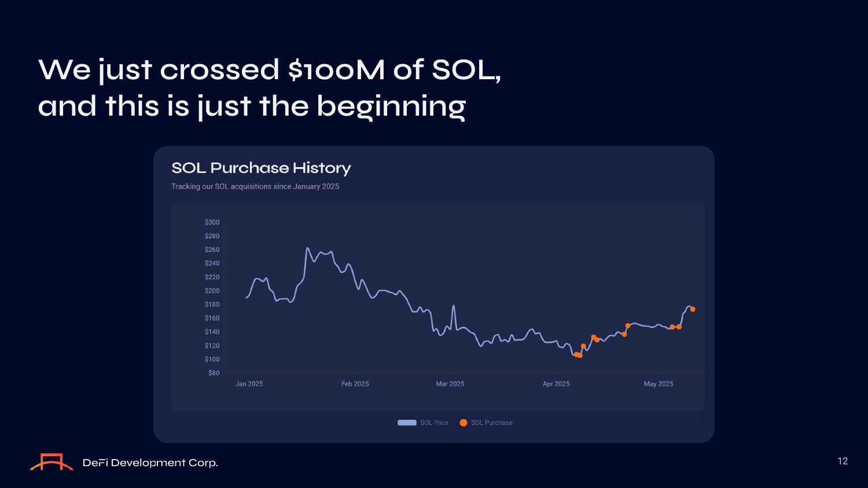This screenshot has height=488, width=868.
Task: Toggle the "SOL Price" legend label
Action: pos(434,423)
